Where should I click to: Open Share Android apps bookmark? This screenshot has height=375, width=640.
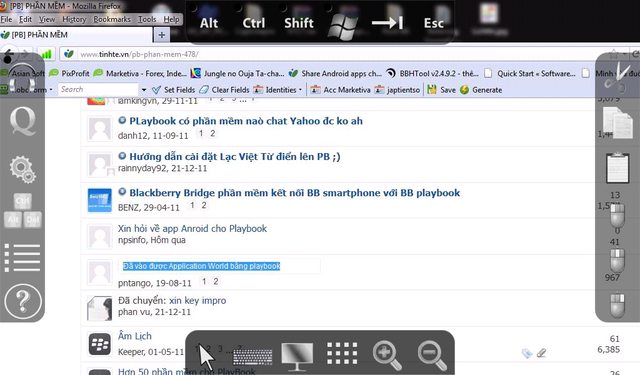point(335,73)
